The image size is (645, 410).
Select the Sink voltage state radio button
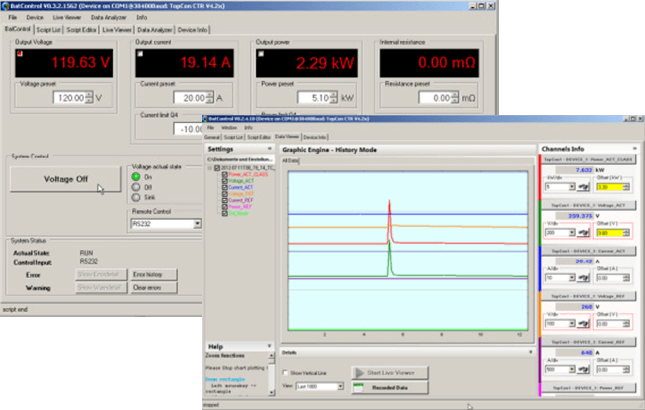(x=136, y=198)
